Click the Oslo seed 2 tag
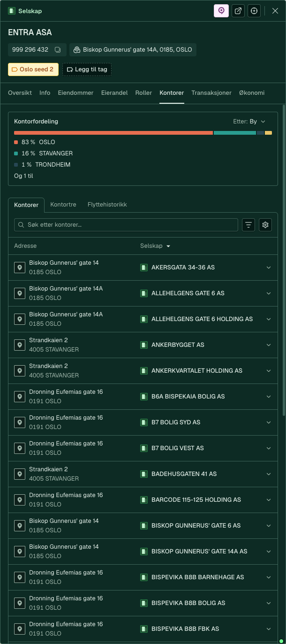286x644 pixels. tap(33, 69)
